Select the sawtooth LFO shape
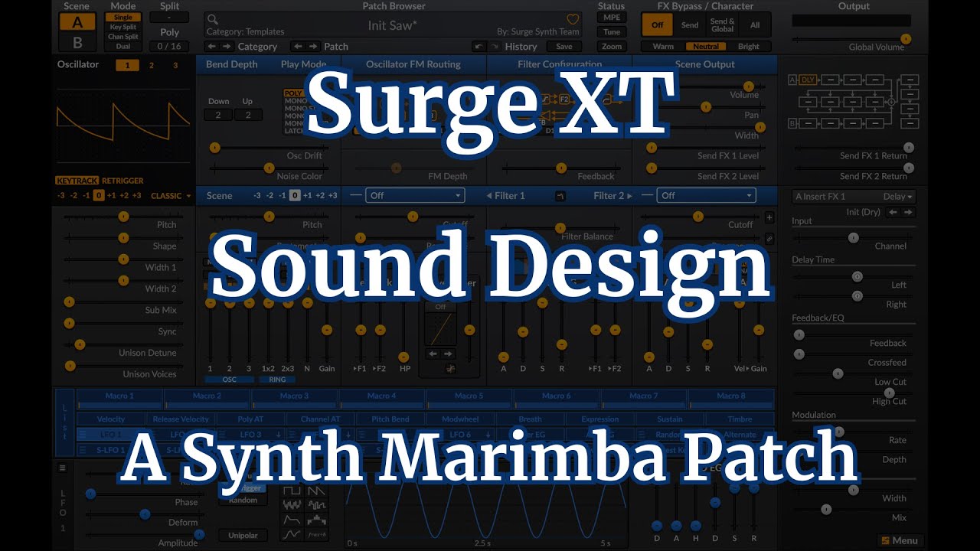Screen dimensions: 980x551 316,490
